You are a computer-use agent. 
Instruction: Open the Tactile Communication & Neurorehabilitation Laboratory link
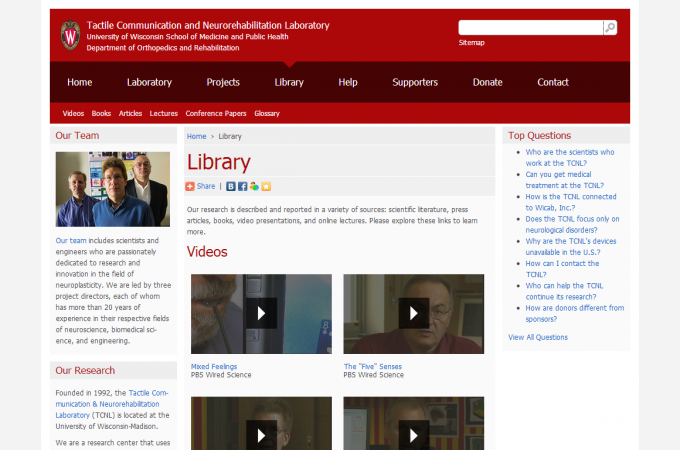click(111, 404)
